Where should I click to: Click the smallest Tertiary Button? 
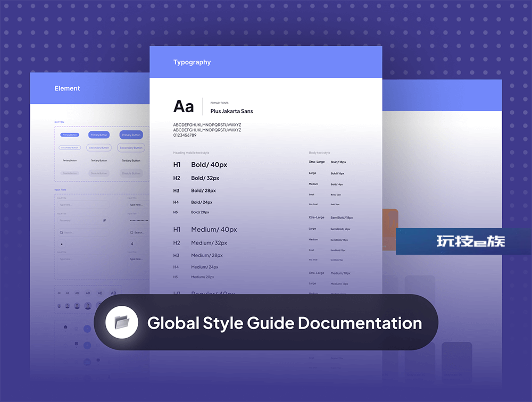[x=70, y=161]
